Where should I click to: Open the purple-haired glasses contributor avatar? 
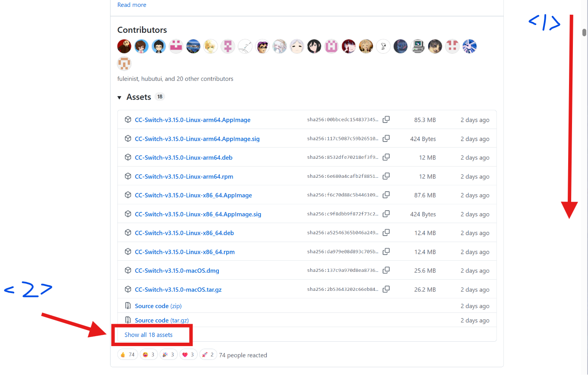tap(262, 46)
